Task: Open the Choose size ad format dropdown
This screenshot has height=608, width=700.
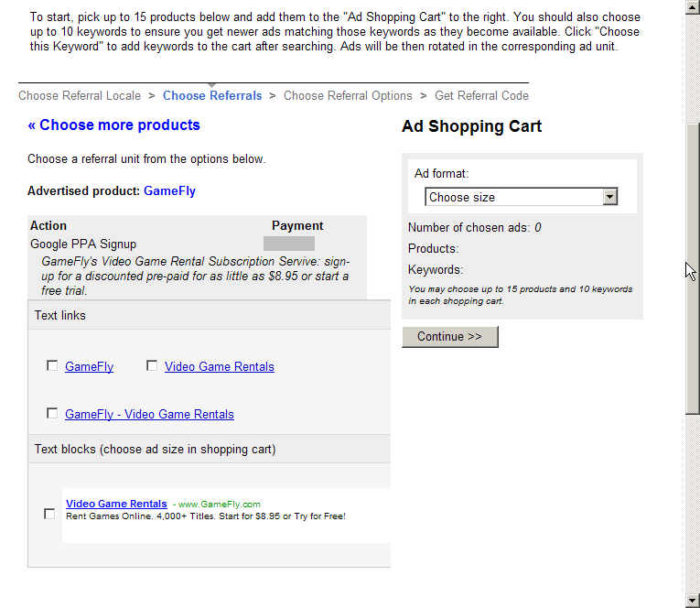Action: 521,197
